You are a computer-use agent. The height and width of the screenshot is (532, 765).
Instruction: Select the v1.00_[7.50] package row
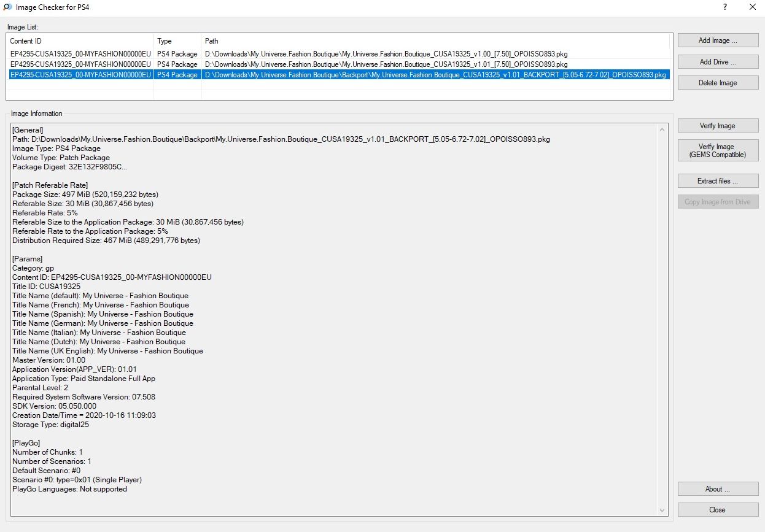pos(338,54)
